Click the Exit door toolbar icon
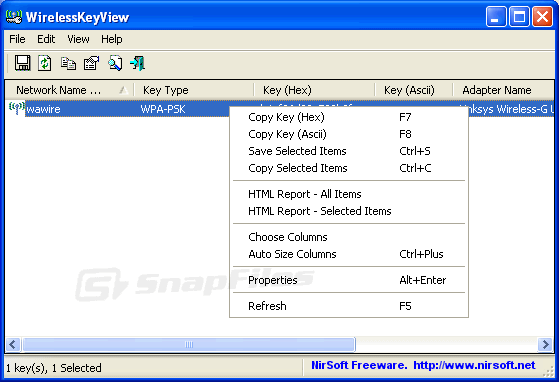Viewport: 559px width, 382px height. pos(138,63)
